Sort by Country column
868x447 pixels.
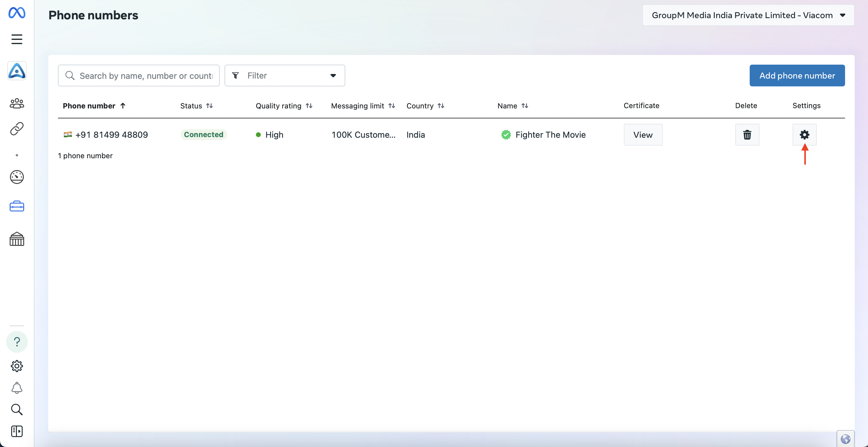pos(441,105)
